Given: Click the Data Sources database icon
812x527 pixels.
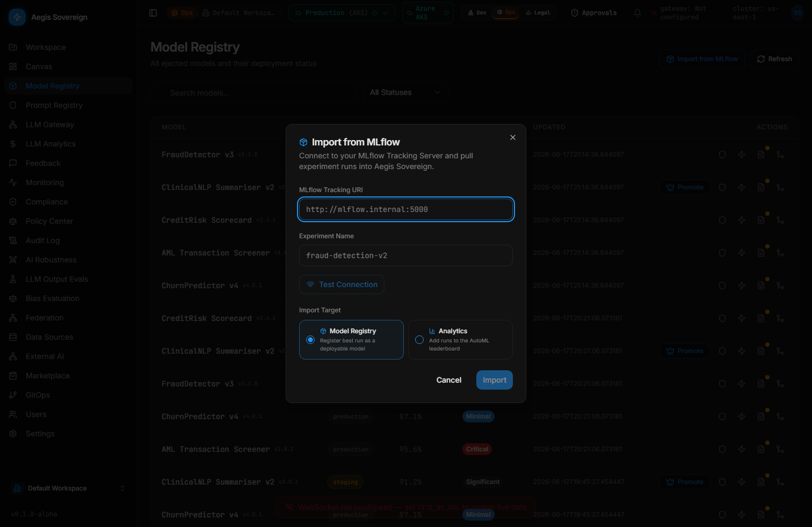Looking at the screenshot, I should click(x=13, y=337).
